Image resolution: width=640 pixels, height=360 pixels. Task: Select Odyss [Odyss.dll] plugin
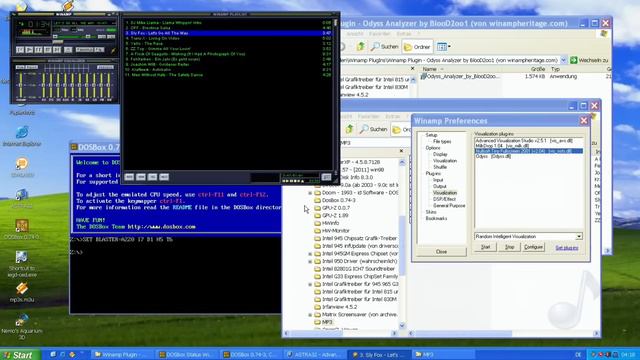[x=529, y=156]
